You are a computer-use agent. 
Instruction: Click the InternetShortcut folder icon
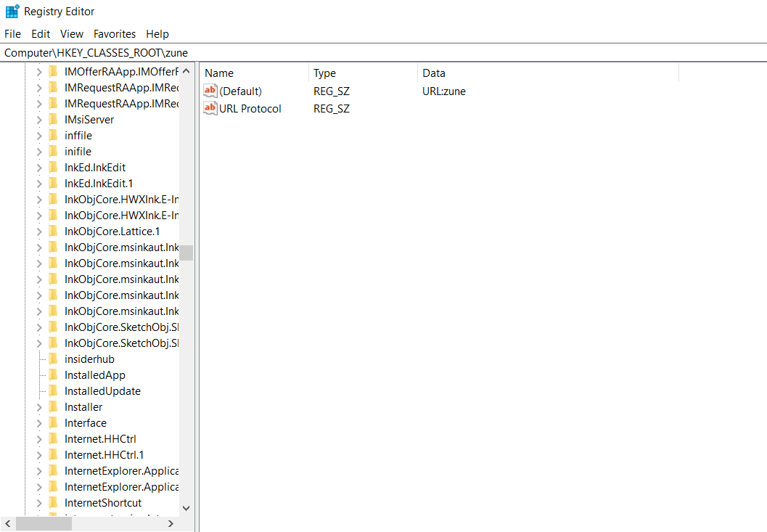click(53, 503)
